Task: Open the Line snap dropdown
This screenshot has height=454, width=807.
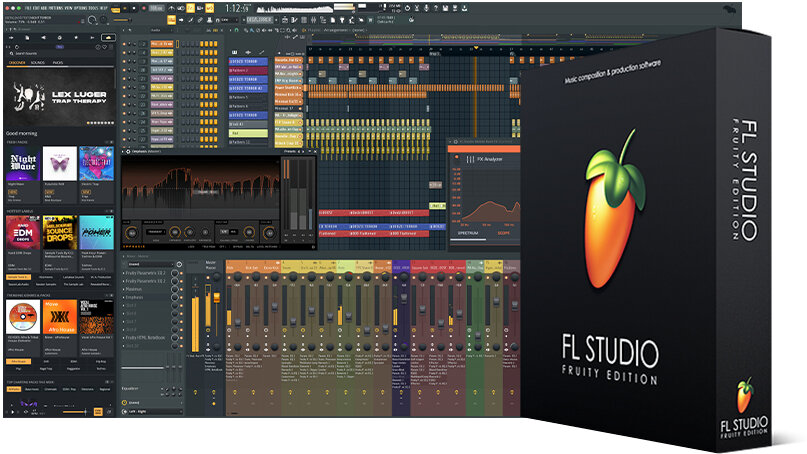Action: (229, 20)
